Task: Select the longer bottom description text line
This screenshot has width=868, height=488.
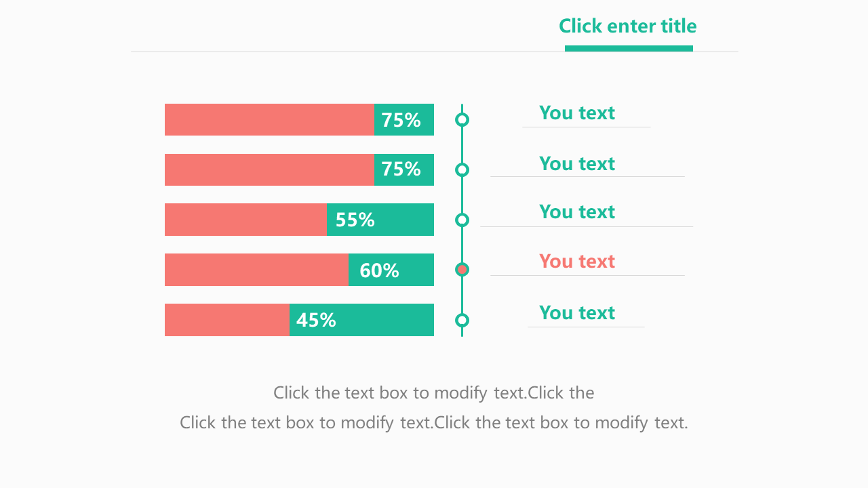Action: pyautogui.click(x=434, y=423)
